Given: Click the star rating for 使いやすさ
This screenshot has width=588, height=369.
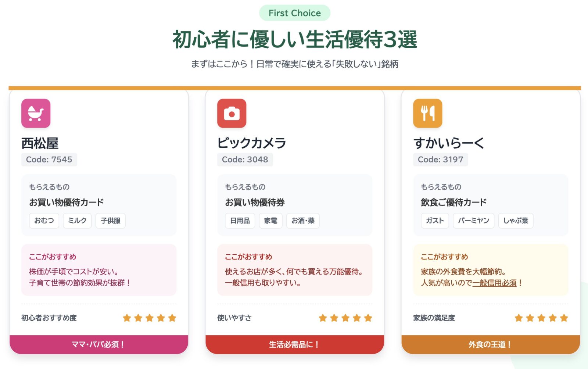Looking at the screenshot, I should coord(345,318).
